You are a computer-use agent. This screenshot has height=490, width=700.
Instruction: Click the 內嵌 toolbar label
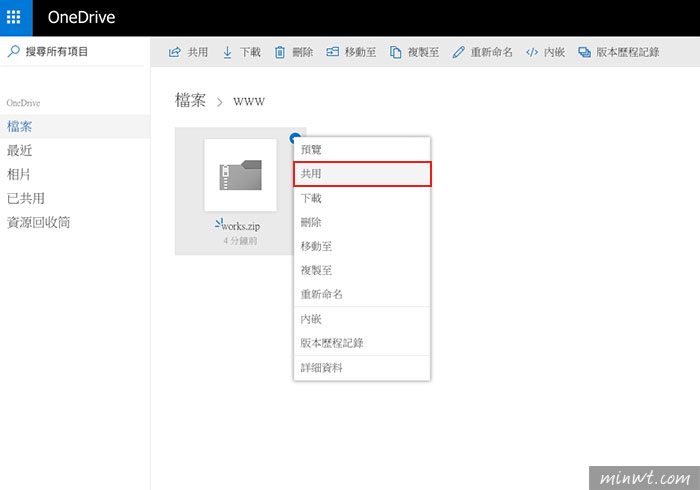pyautogui.click(x=554, y=52)
